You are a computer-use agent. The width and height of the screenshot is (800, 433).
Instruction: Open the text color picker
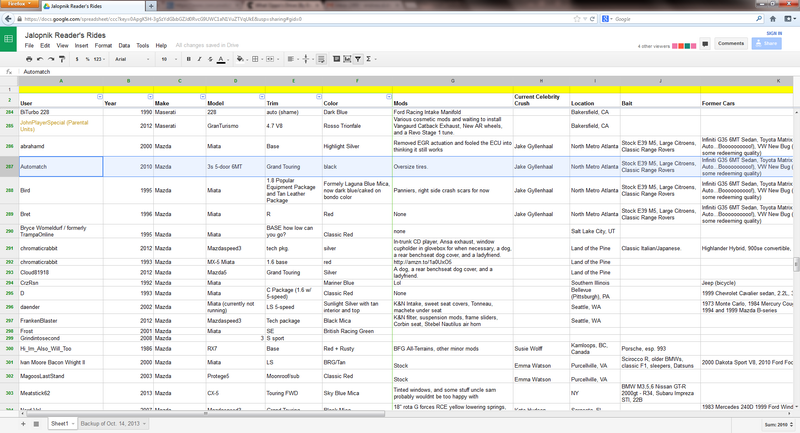pos(221,59)
